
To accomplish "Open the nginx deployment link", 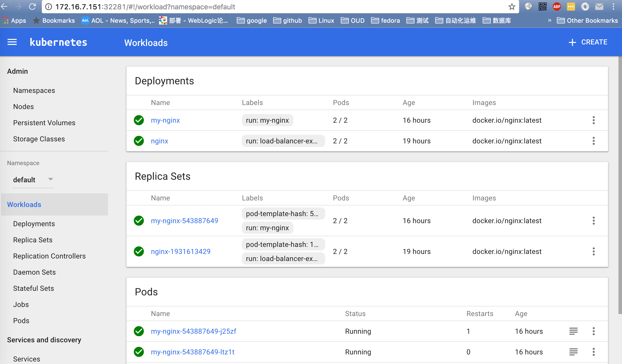I will (159, 141).
